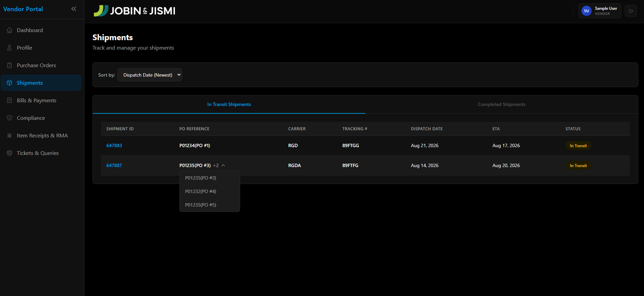Collapse the PO reference list chevron
Viewport: 644px width, 296px height.
point(223,165)
